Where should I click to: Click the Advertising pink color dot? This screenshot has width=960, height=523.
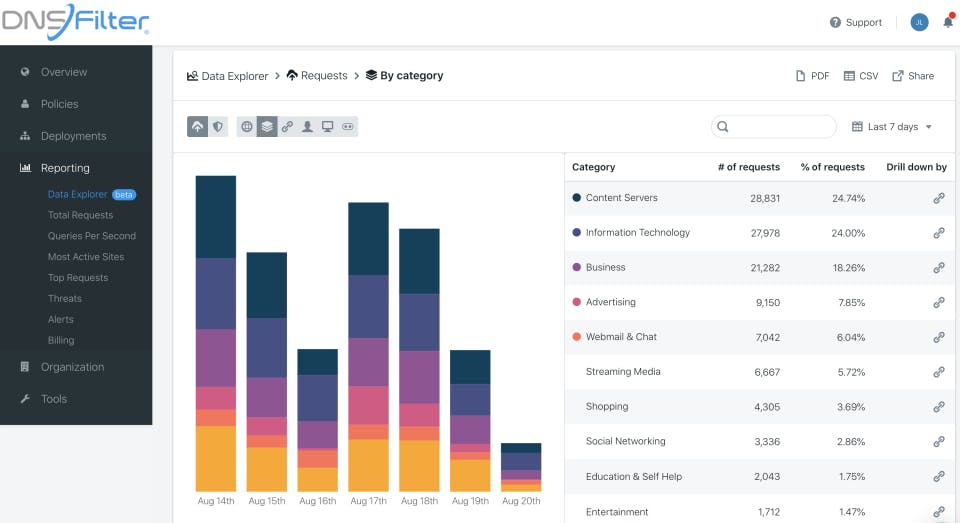(x=577, y=302)
